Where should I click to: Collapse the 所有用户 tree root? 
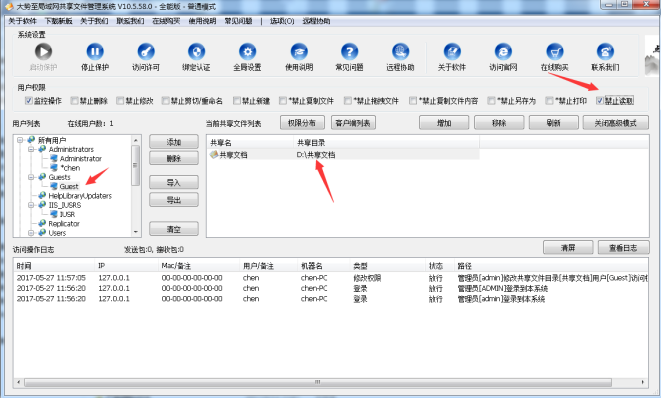tap(20, 140)
